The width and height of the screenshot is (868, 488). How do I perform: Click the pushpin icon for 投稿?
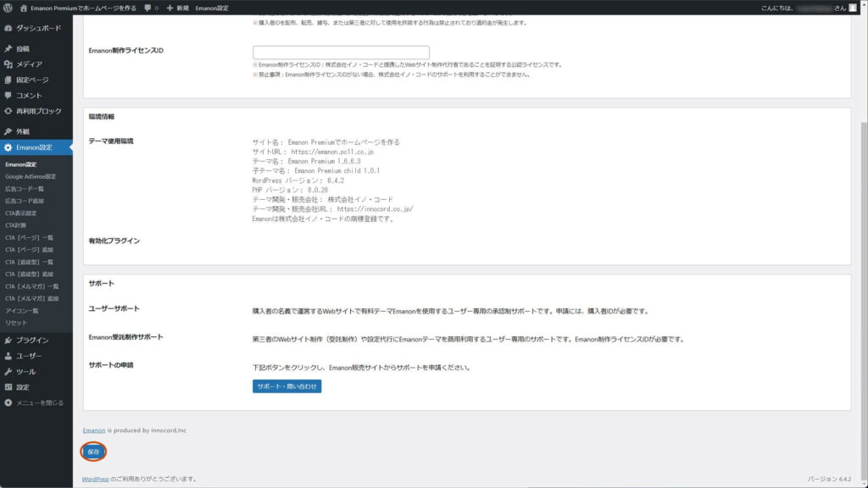(8, 49)
